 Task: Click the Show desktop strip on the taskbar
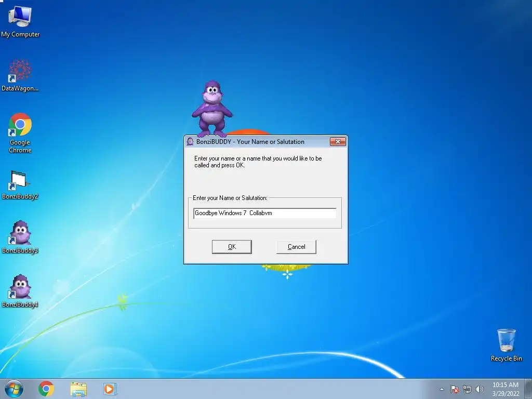[x=528, y=389]
